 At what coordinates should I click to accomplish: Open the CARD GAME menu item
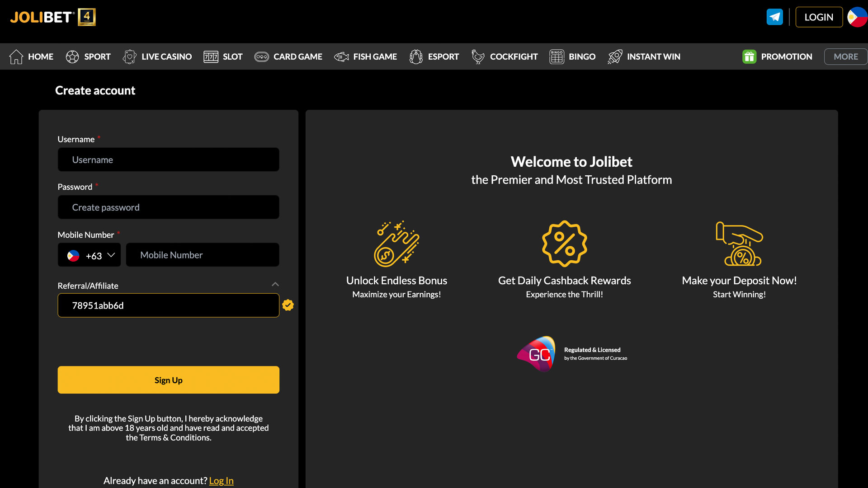pos(297,56)
